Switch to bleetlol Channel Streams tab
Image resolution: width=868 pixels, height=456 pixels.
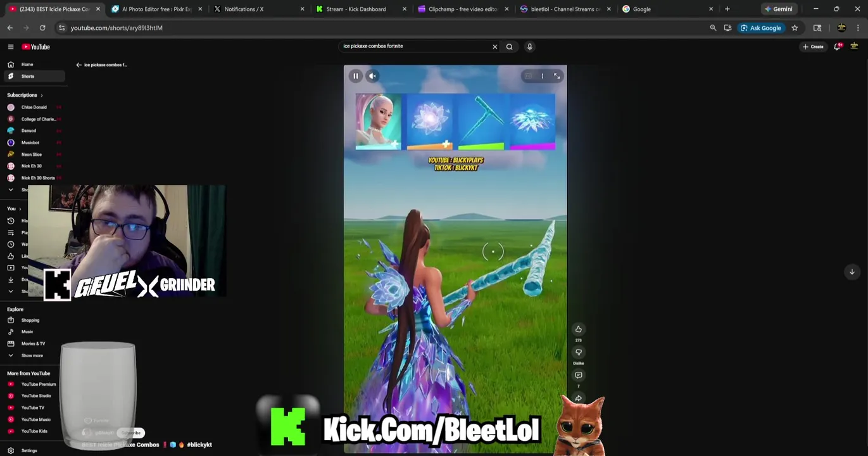point(565,9)
